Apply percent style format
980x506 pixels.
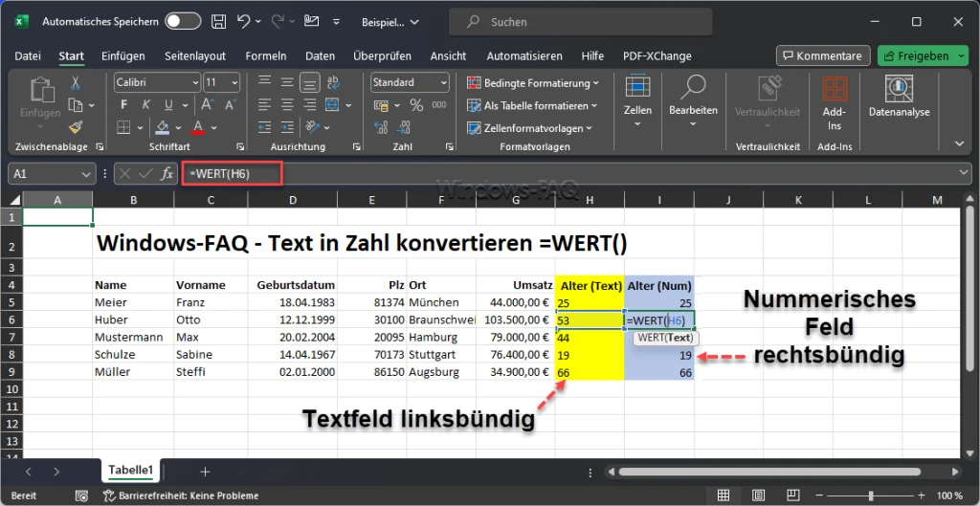coord(416,105)
